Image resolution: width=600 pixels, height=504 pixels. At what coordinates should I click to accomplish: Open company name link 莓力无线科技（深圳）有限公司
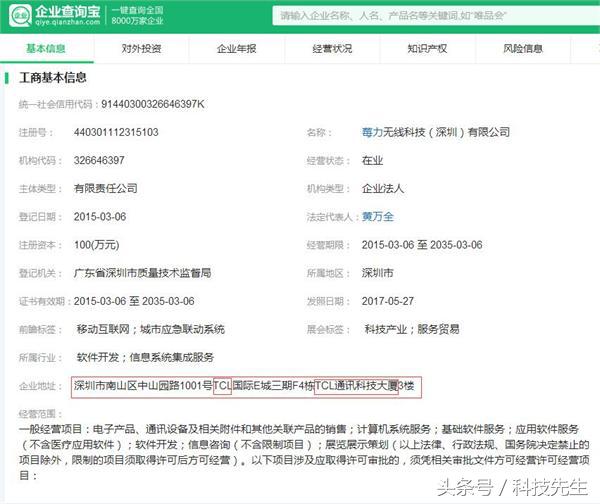click(435, 132)
